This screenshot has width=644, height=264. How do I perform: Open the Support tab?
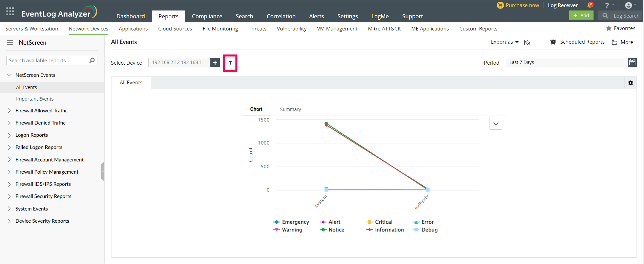(412, 16)
